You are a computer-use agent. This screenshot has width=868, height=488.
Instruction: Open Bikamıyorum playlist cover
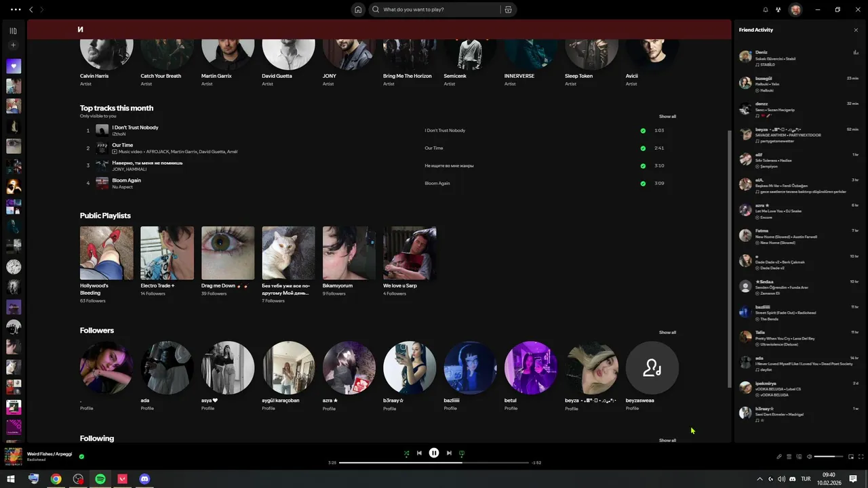click(349, 253)
